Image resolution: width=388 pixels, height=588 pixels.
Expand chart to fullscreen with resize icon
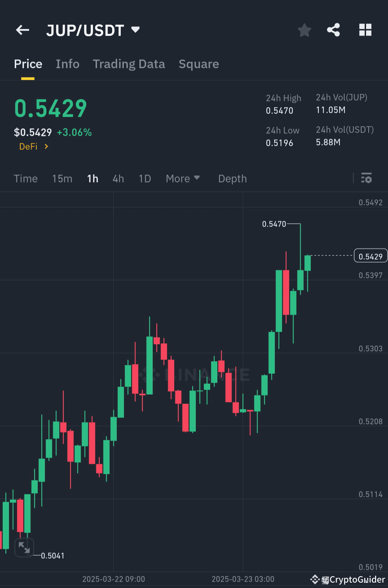[x=24, y=547]
